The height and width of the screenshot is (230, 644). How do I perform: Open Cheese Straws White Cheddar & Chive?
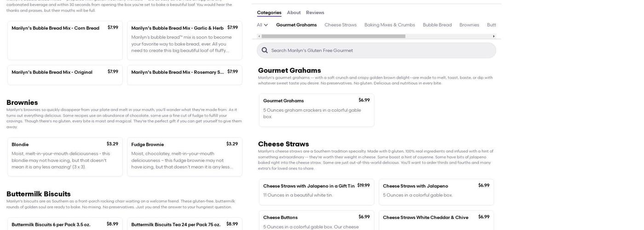(x=436, y=220)
